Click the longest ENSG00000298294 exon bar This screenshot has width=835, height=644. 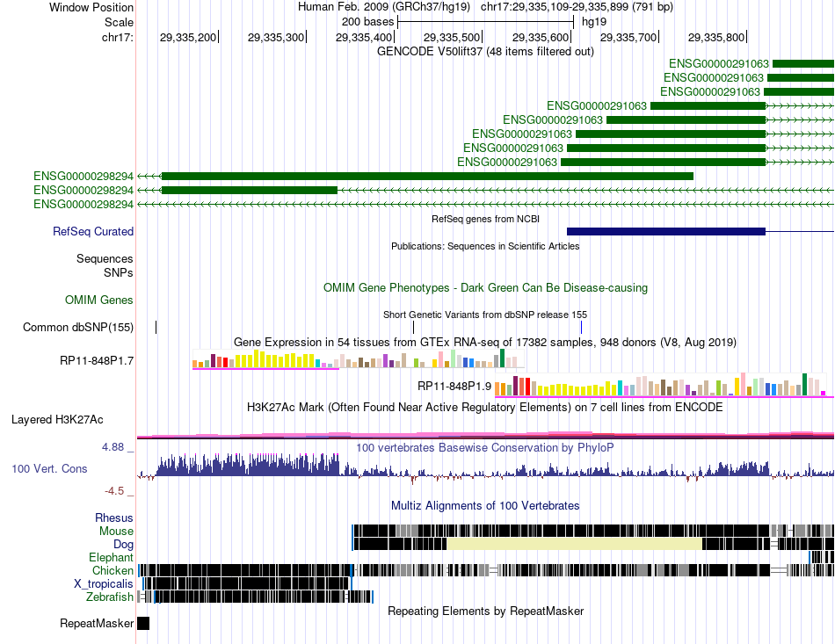click(x=427, y=177)
